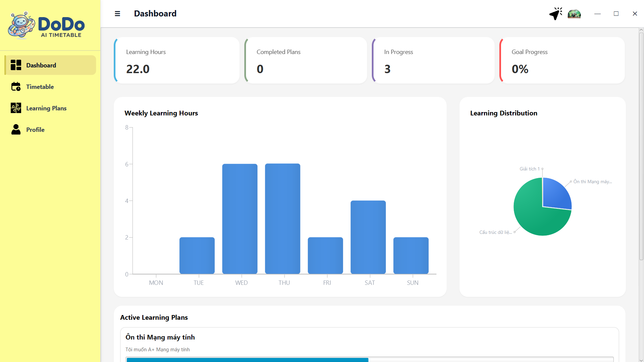Screen dimensions: 644x362
Task: Click the In Progress card
Action: click(x=433, y=60)
